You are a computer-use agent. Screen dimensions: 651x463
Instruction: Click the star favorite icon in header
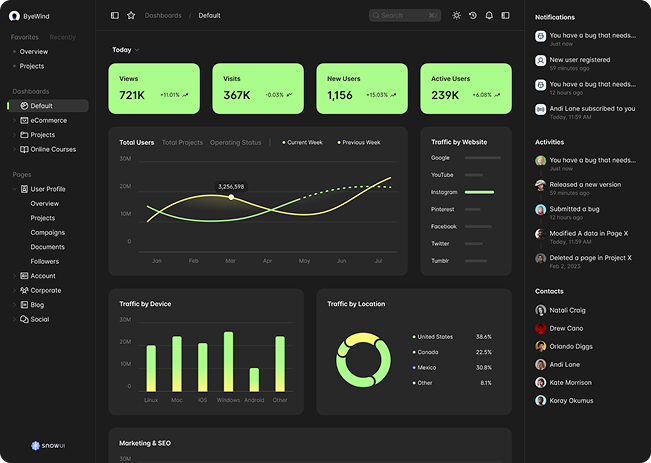coord(131,16)
